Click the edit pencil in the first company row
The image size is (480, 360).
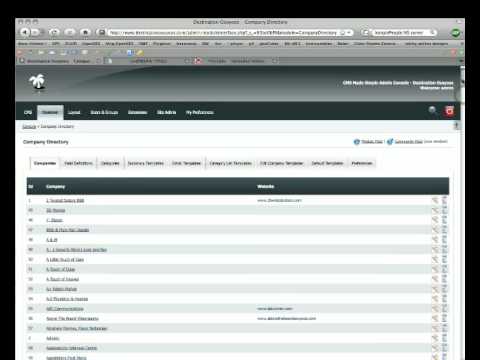pos(435,200)
